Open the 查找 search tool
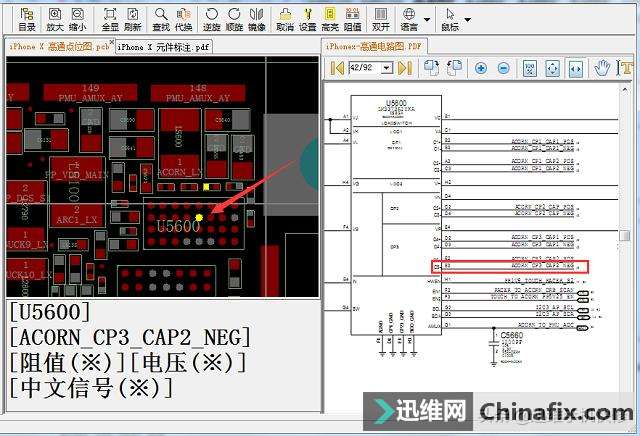 tap(161, 19)
